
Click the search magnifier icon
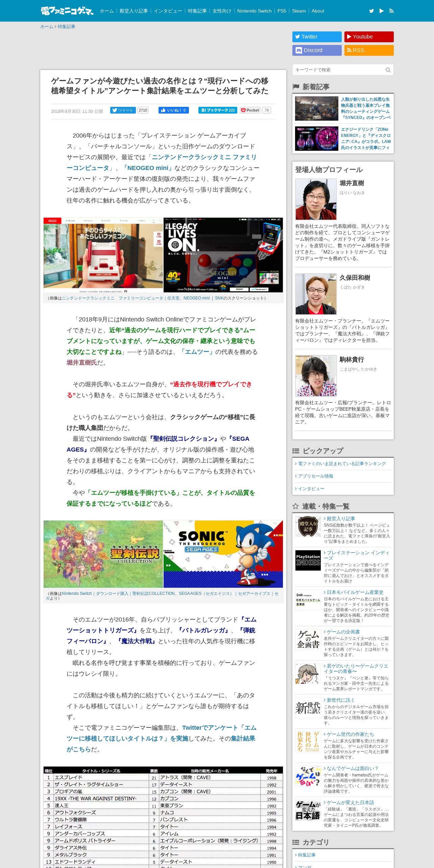(x=388, y=70)
